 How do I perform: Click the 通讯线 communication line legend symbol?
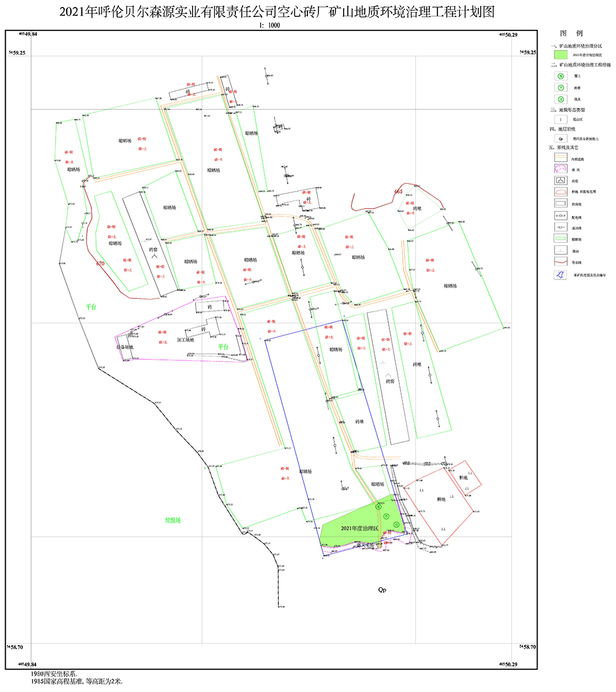click(560, 227)
